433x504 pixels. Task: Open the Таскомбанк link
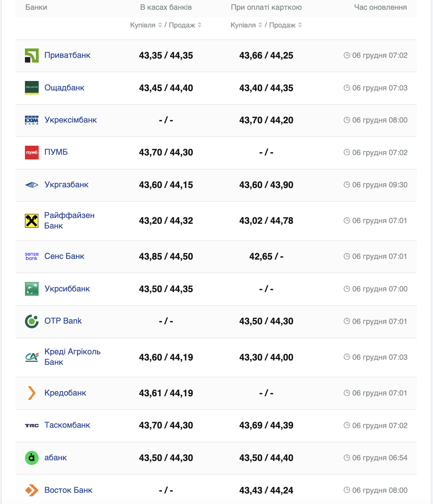point(67,425)
